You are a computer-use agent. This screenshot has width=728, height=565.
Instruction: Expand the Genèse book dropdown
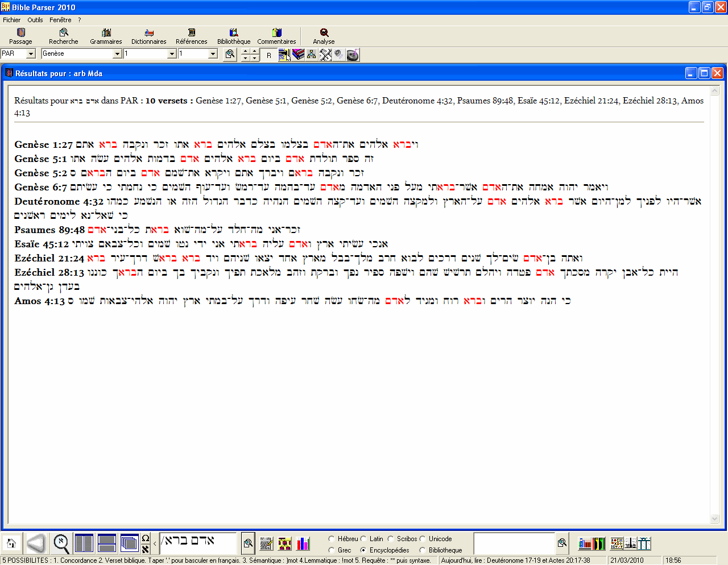click(118, 54)
